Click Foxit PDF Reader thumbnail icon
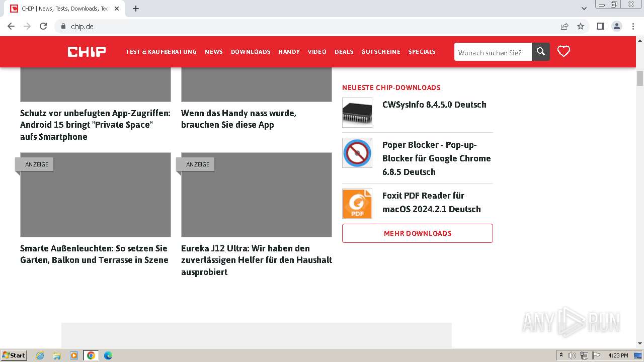Viewport: 644px width, 362px height. [357, 204]
